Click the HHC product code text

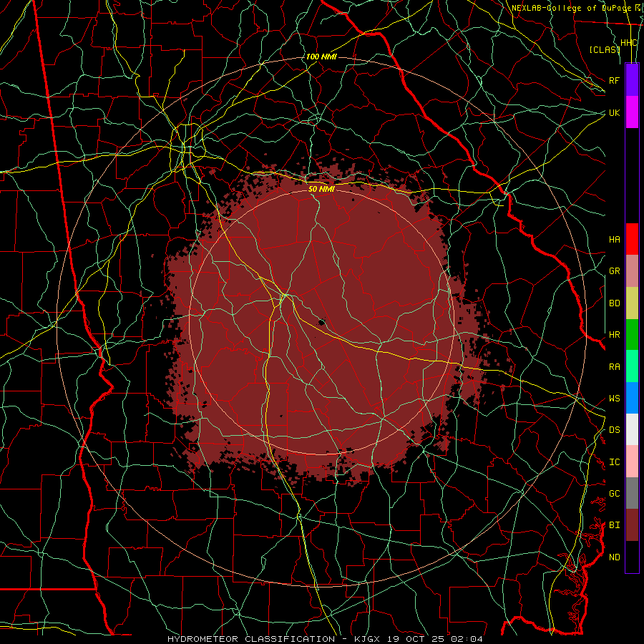coord(629,43)
